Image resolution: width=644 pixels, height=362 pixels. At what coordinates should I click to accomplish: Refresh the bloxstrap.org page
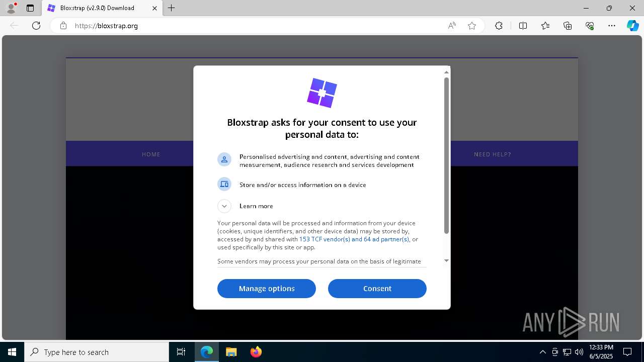click(36, 26)
